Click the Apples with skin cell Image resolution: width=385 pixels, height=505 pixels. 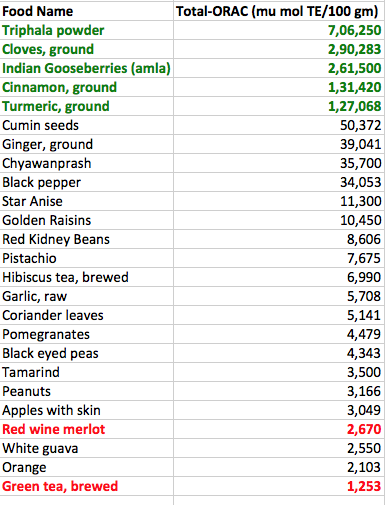click(x=87, y=410)
